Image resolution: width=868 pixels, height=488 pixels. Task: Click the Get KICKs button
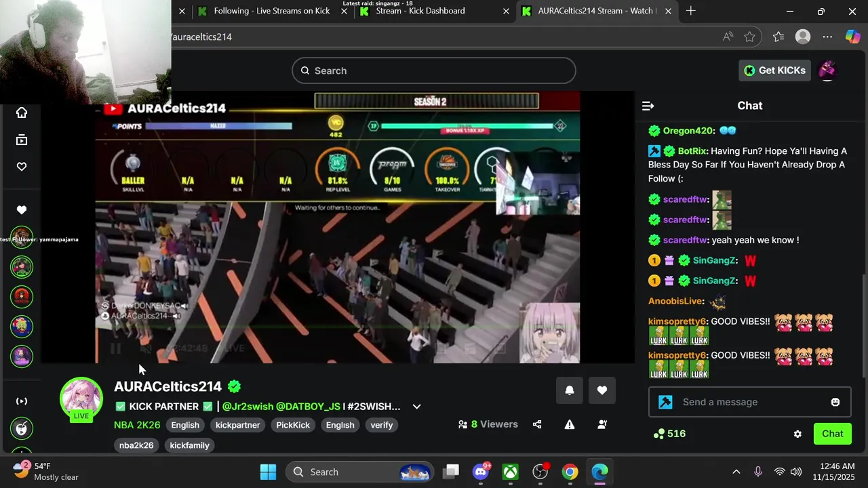pyautogui.click(x=774, y=70)
